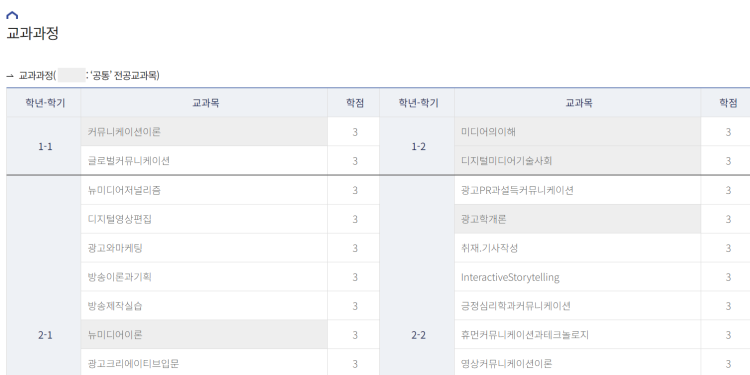The width and height of the screenshot is (750, 375).
Task: Select the 교과과정 page heading
Action: pos(33,34)
